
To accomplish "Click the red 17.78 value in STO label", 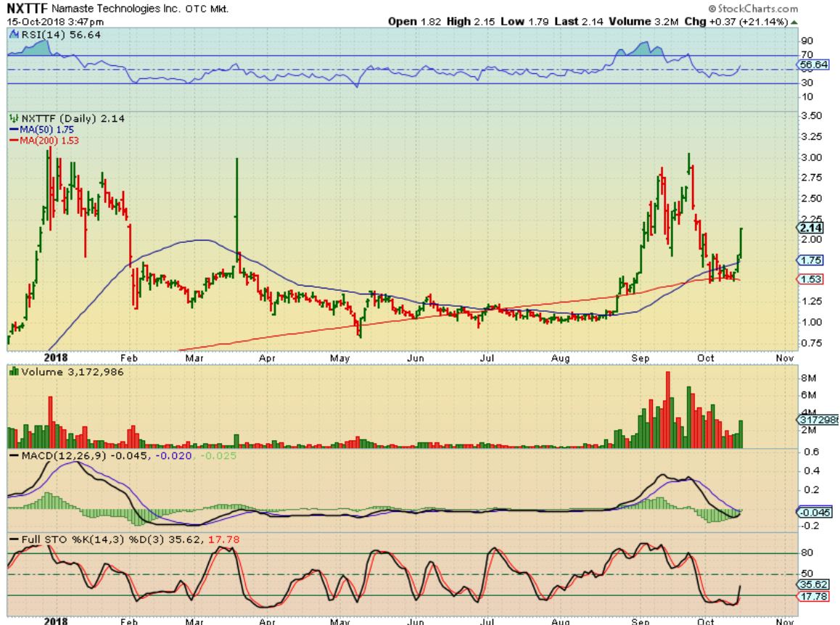I will click(x=223, y=539).
